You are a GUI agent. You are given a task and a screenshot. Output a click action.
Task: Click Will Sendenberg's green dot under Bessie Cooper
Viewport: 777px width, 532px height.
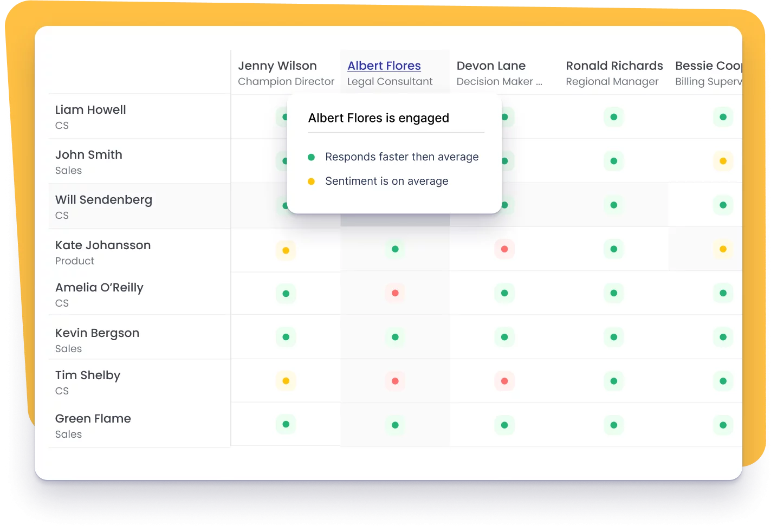[723, 205]
